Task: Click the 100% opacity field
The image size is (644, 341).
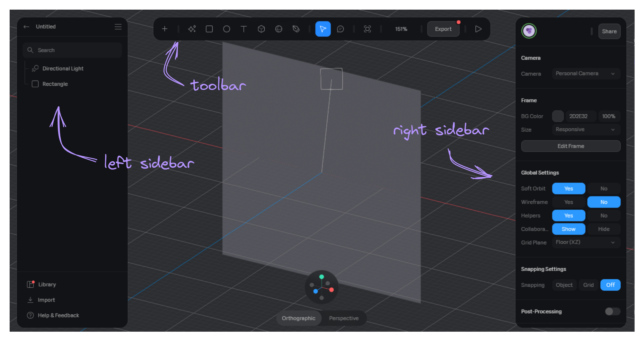Action: click(x=609, y=116)
